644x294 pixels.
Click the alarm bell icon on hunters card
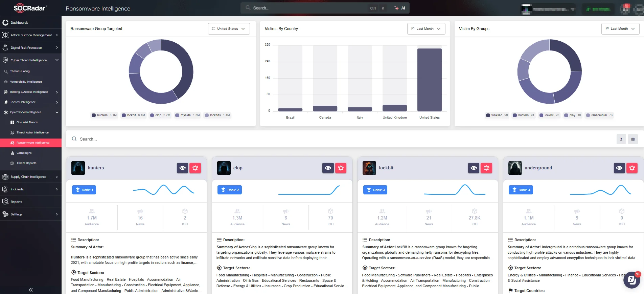195,168
